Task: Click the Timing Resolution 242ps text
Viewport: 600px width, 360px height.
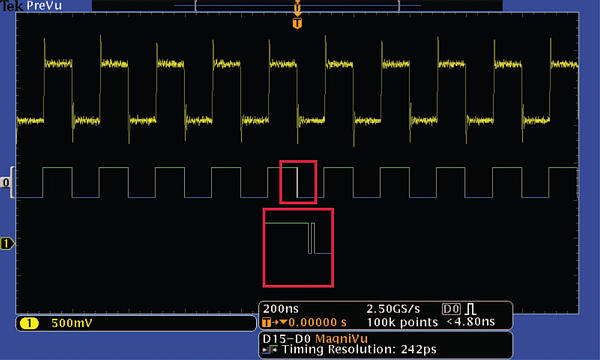Action: (x=359, y=349)
